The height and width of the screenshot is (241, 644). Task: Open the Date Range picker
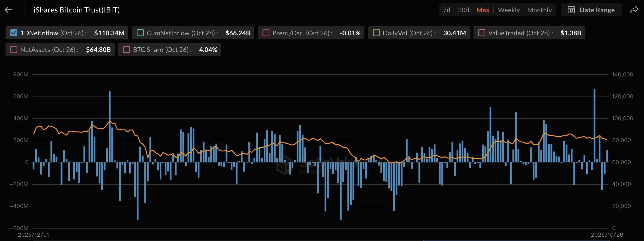pos(591,10)
